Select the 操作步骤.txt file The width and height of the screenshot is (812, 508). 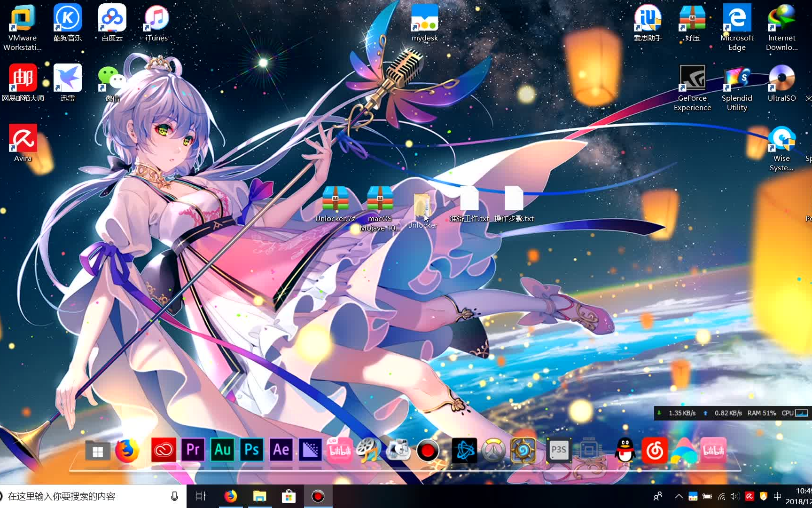[x=514, y=204]
